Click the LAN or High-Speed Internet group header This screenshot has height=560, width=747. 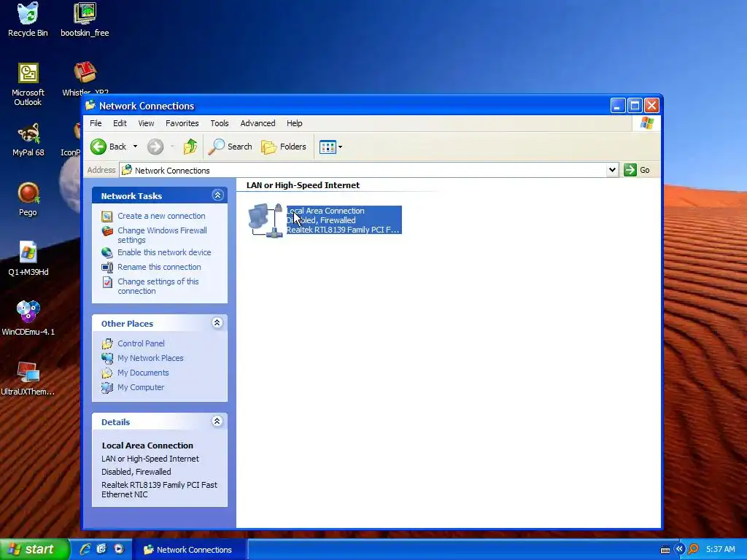click(x=303, y=185)
